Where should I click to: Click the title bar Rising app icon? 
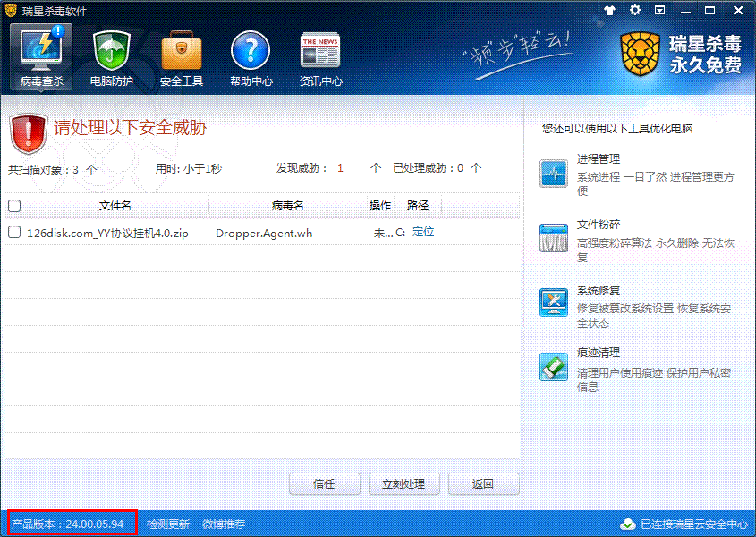pos(11,10)
